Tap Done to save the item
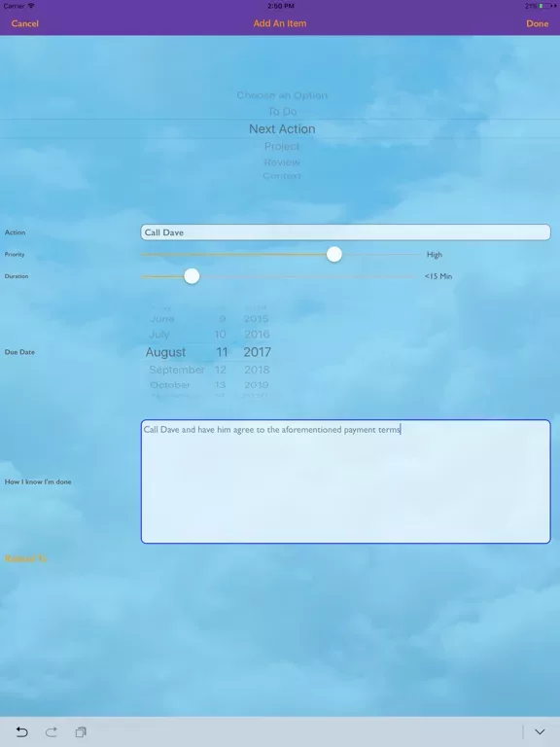 (x=537, y=23)
